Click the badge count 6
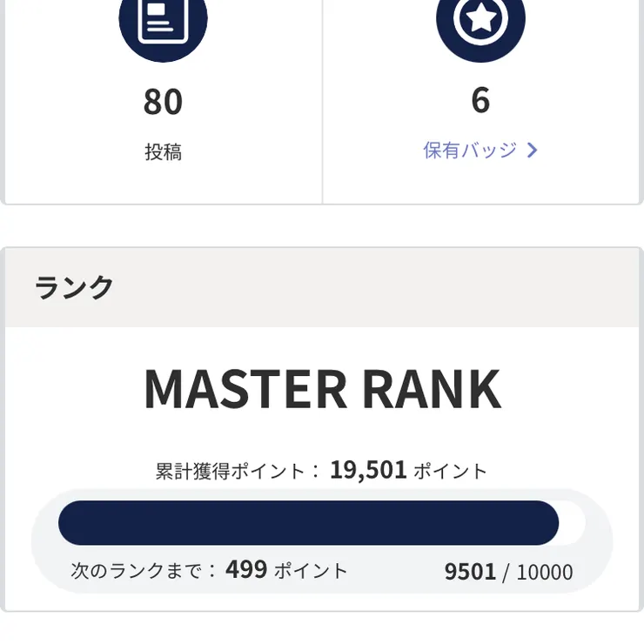 tap(480, 101)
